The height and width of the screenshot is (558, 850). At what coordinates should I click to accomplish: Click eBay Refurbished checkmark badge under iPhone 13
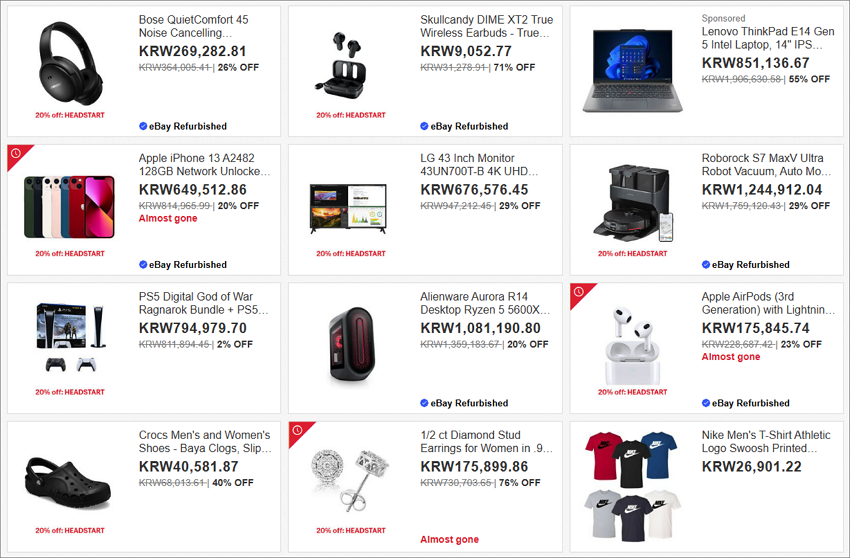coord(143,265)
